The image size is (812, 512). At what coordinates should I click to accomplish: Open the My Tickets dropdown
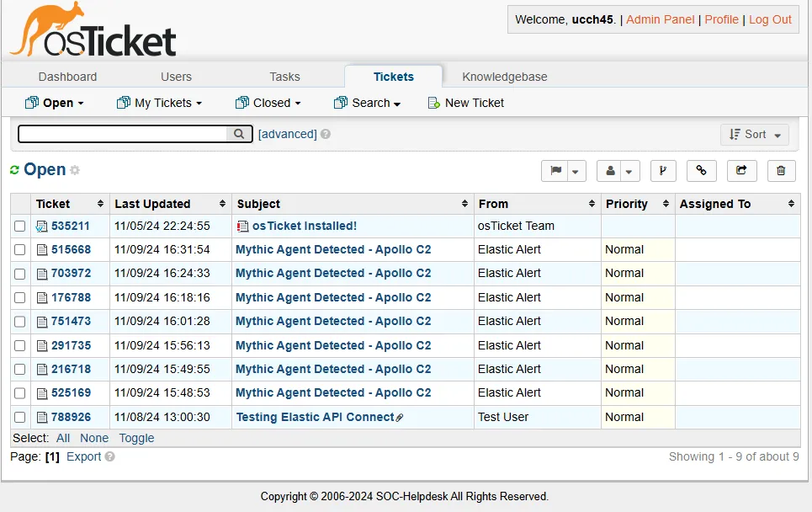(159, 103)
